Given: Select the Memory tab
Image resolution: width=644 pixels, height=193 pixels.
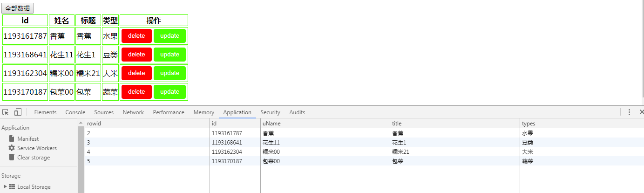Looking at the screenshot, I should (204, 112).
